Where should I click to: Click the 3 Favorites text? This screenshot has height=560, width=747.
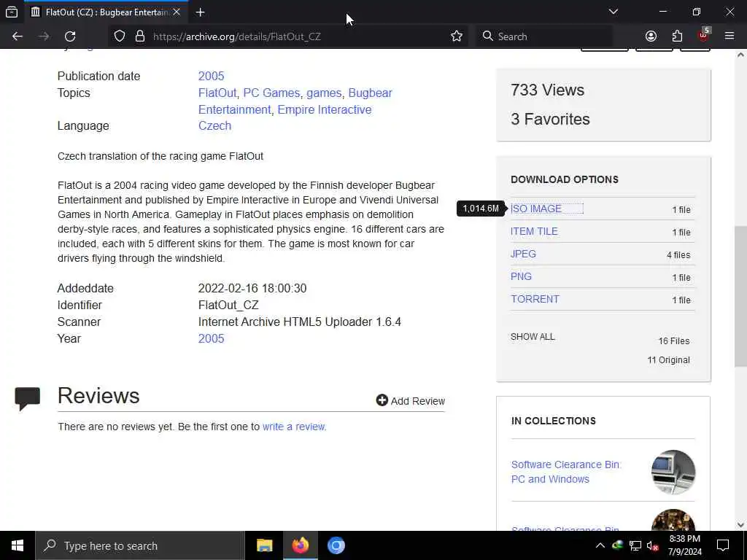click(x=550, y=119)
